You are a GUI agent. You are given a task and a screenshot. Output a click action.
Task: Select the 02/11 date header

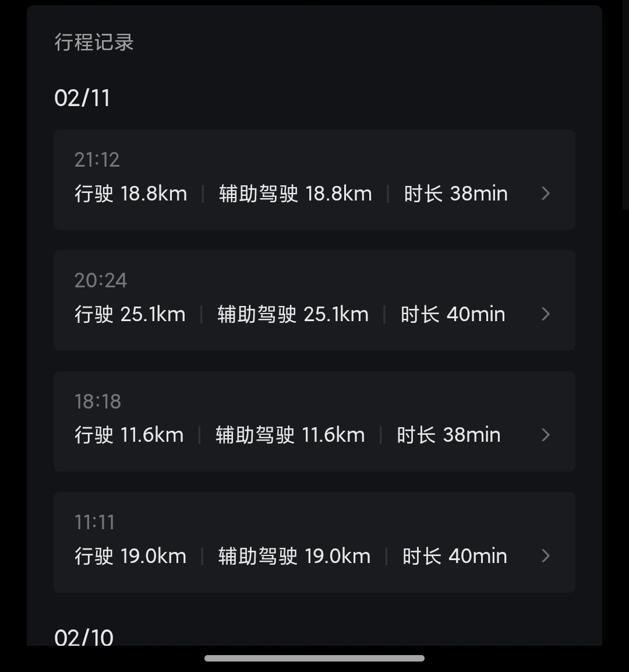pos(82,98)
